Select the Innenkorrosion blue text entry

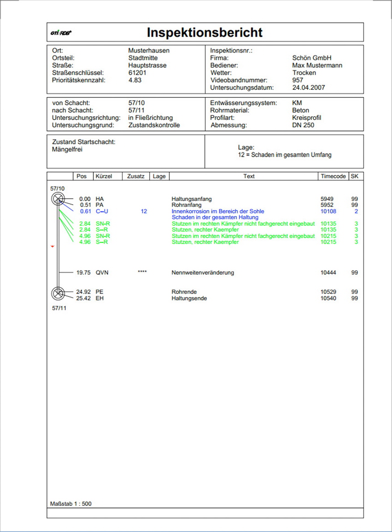point(218,211)
